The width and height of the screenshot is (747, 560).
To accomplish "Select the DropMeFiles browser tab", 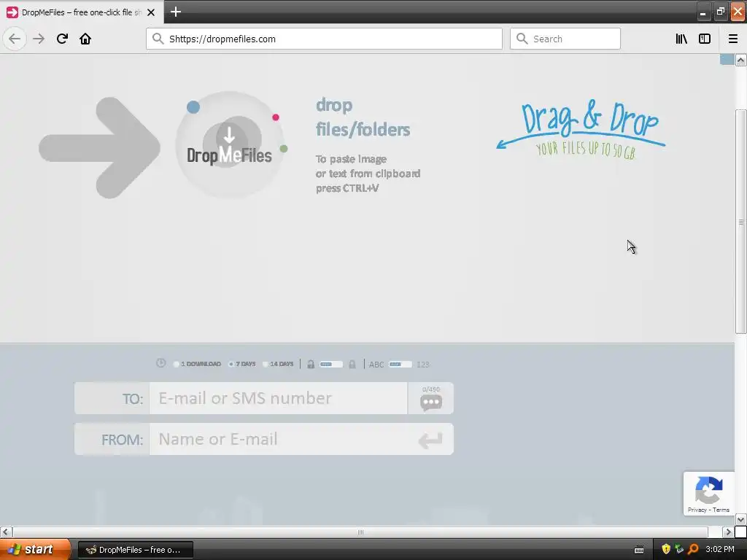I will (x=81, y=12).
